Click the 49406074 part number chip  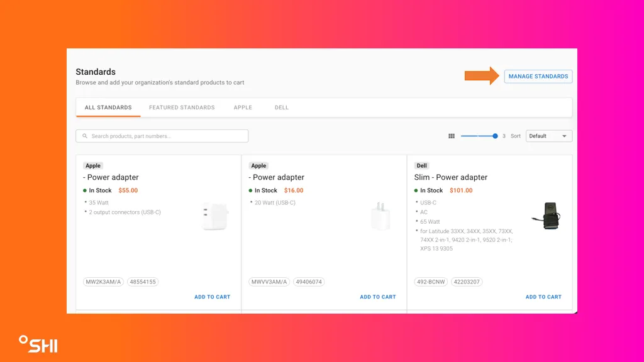[309, 282]
